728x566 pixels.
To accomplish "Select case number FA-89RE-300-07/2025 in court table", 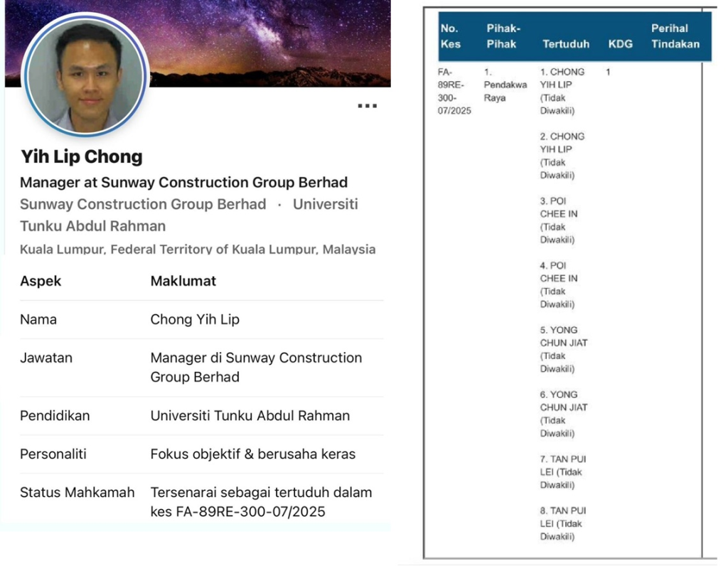I will pyautogui.click(x=454, y=92).
